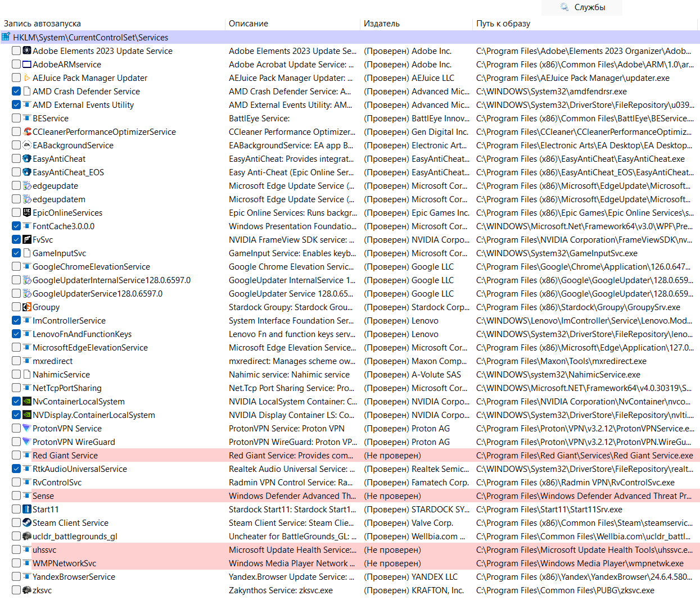Select the HKLM\System\CurrentControlSet\Services registry row
This screenshot has width=700, height=600.
click(x=350, y=37)
